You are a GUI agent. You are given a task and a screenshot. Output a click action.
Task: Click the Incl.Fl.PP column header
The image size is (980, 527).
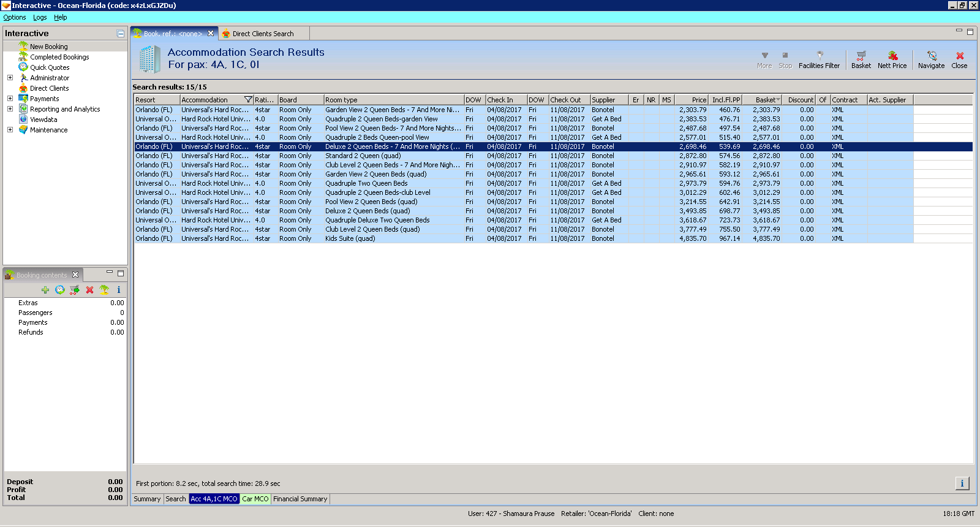click(x=725, y=100)
